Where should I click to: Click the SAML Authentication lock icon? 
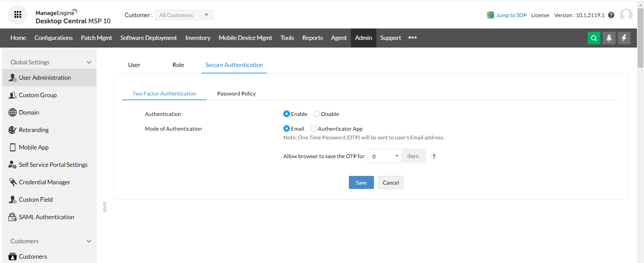tap(12, 217)
